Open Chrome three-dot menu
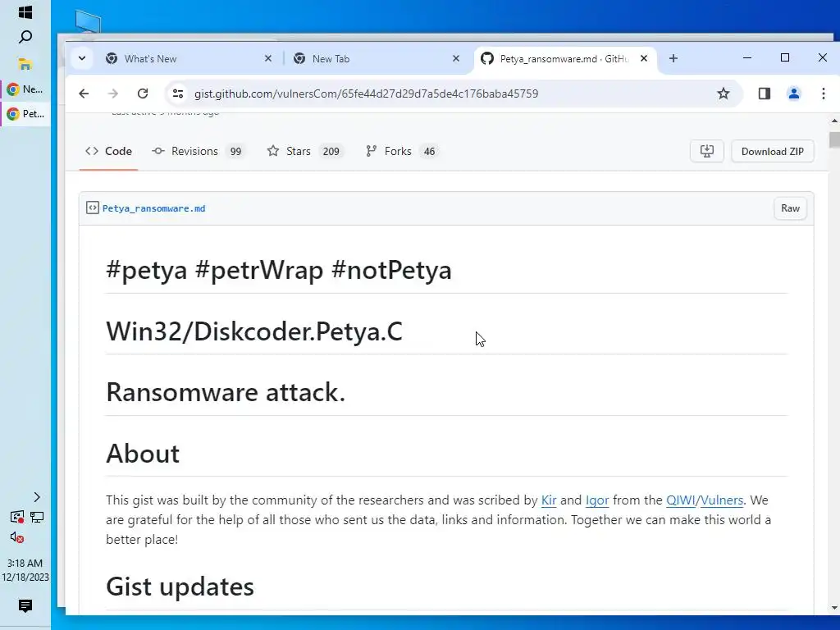The width and height of the screenshot is (840, 630). click(x=824, y=94)
